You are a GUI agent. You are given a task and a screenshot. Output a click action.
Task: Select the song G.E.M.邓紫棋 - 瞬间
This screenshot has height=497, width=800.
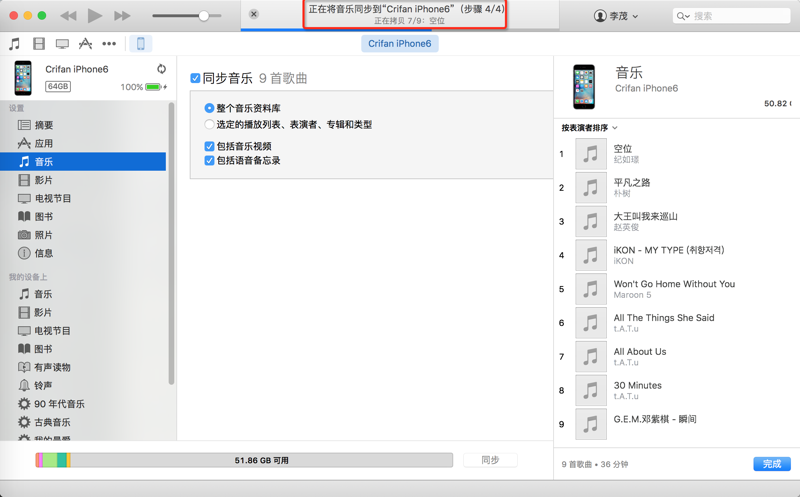[677, 424]
